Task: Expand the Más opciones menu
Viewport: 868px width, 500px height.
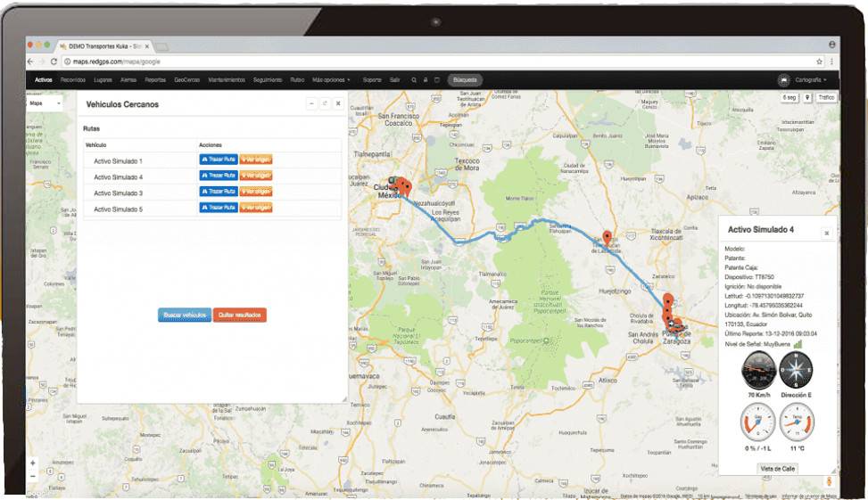Action: (331, 80)
